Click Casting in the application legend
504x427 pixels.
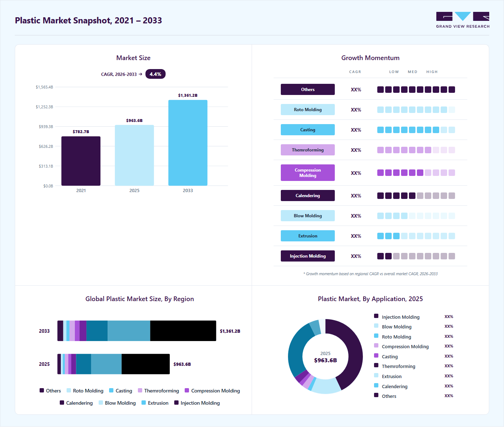tap(390, 356)
